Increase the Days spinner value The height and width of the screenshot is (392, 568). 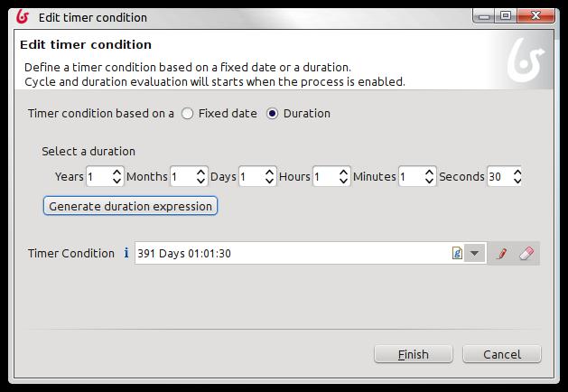[x=269, y=173]
